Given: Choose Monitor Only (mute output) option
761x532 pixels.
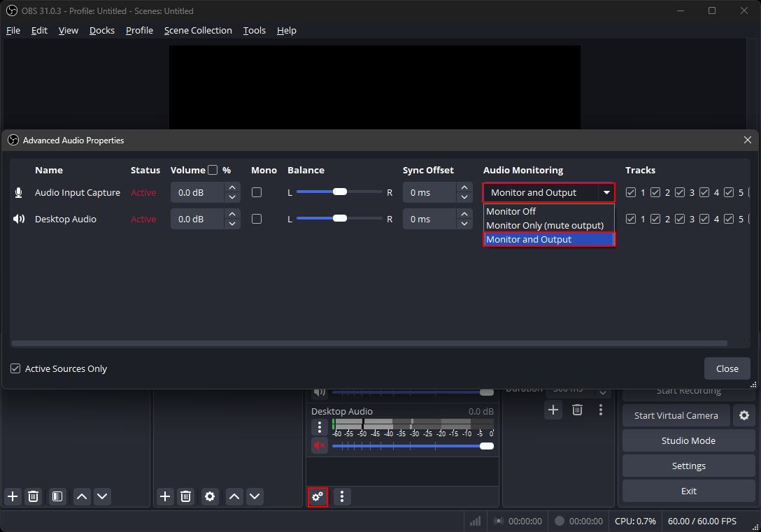Looking at the screenshot, I should point(544,225).
